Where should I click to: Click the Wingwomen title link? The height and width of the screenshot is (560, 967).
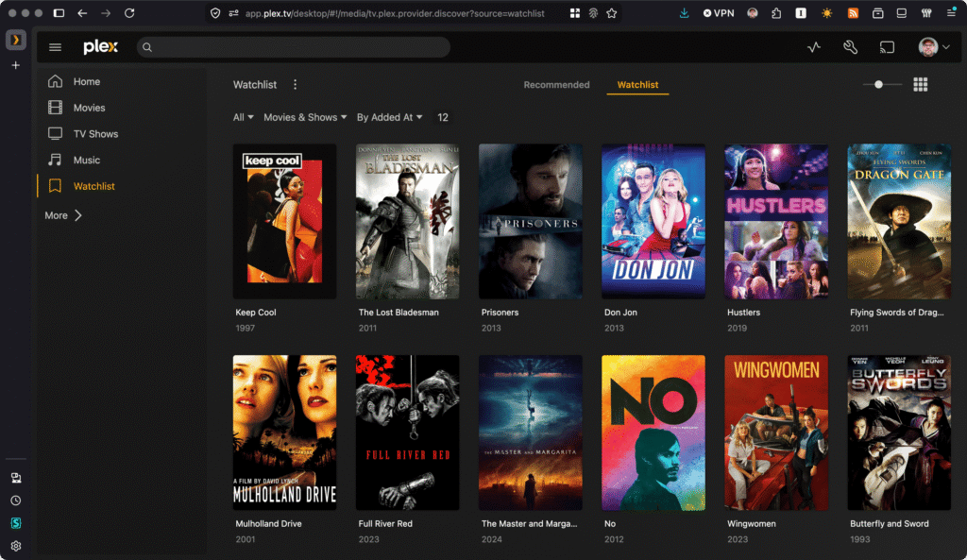tap(751, 523)
